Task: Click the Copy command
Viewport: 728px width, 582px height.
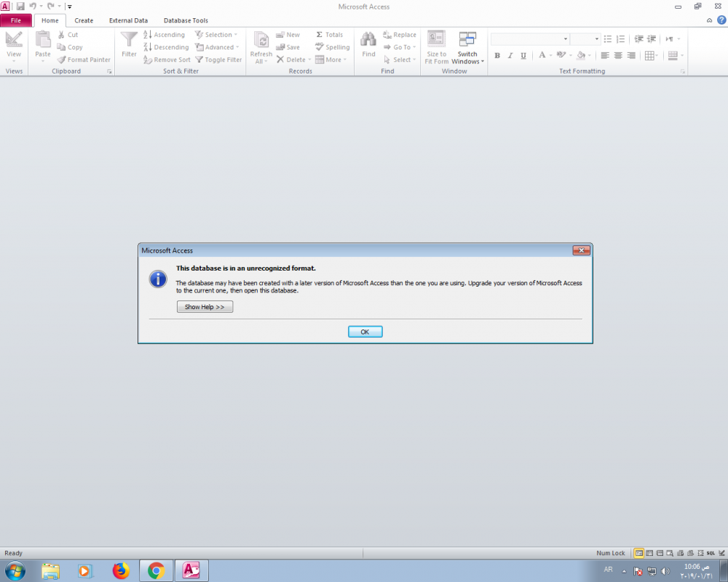Action: 70,47
